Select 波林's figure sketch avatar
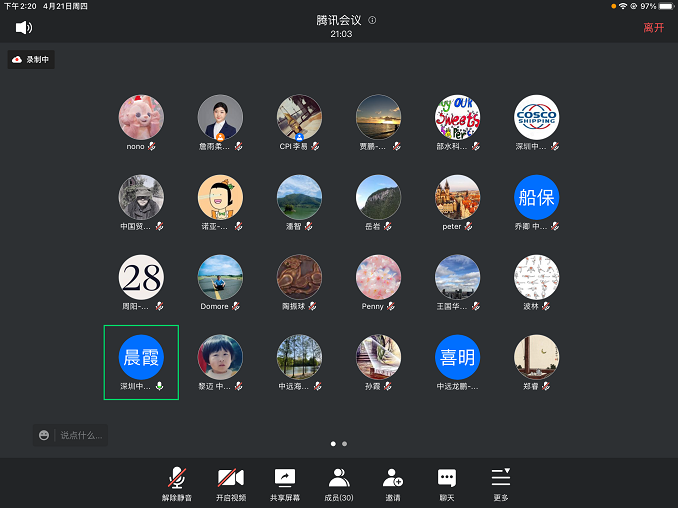 pos(537,277)
